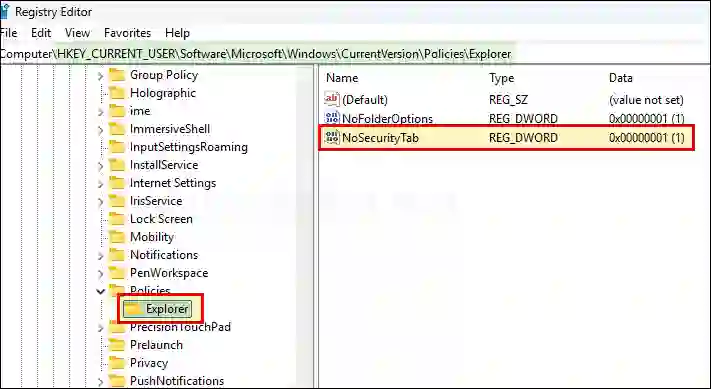
Task: Select the Lock Screen key
Action: 161,219
